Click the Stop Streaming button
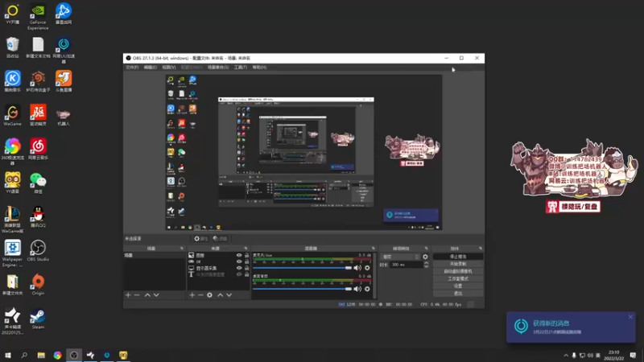 tap(458, 257)
